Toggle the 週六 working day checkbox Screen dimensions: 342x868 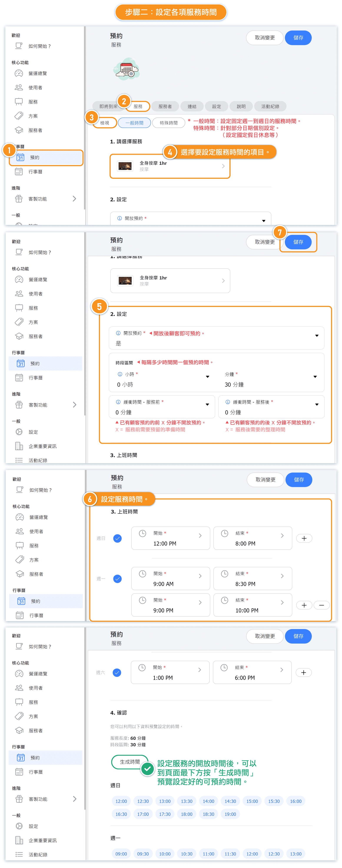[x=117, y=673]
